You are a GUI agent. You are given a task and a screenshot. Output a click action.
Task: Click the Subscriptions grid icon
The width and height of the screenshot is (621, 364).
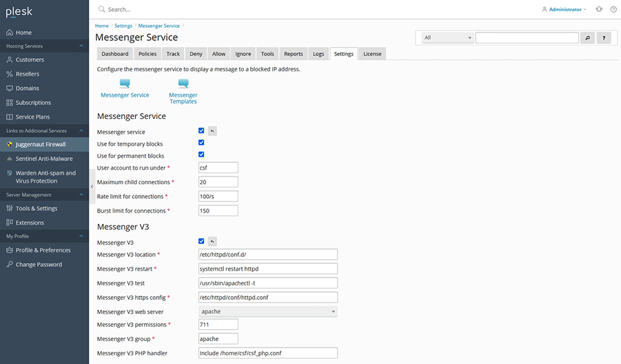point(9,102)
